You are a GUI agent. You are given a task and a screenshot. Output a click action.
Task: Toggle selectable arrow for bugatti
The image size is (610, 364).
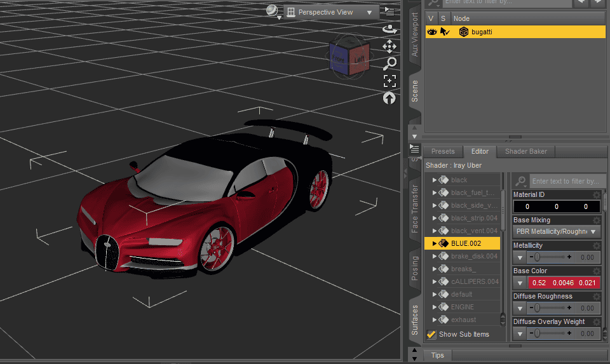[445, 32]
